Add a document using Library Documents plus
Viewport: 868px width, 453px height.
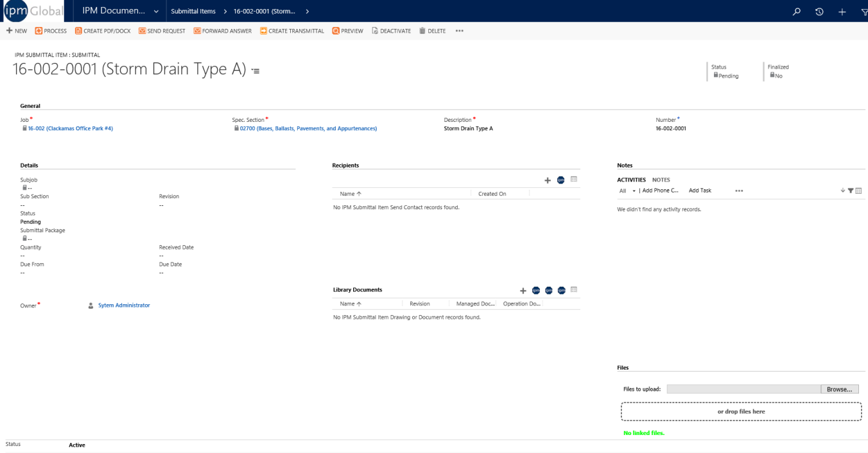pyautogui.click(x=523, y=291)
